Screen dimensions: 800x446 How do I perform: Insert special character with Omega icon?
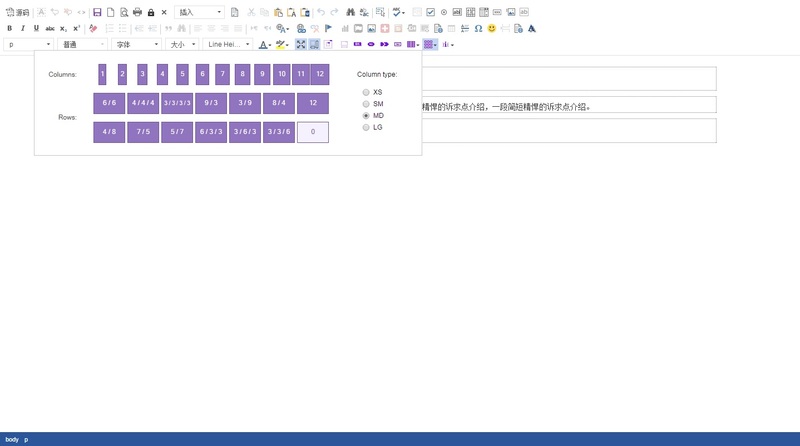tap(478, 28)
